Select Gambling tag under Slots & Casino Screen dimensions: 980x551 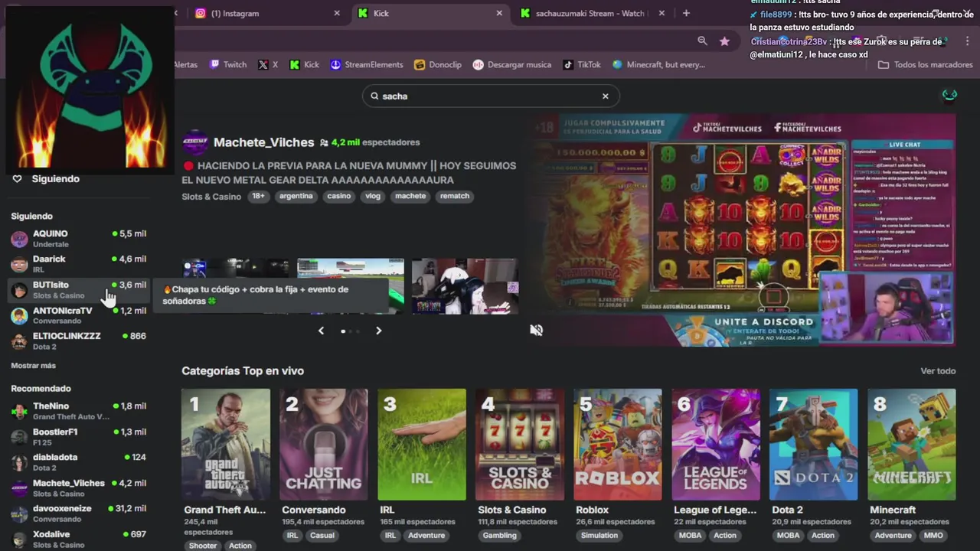pos(499,536)
